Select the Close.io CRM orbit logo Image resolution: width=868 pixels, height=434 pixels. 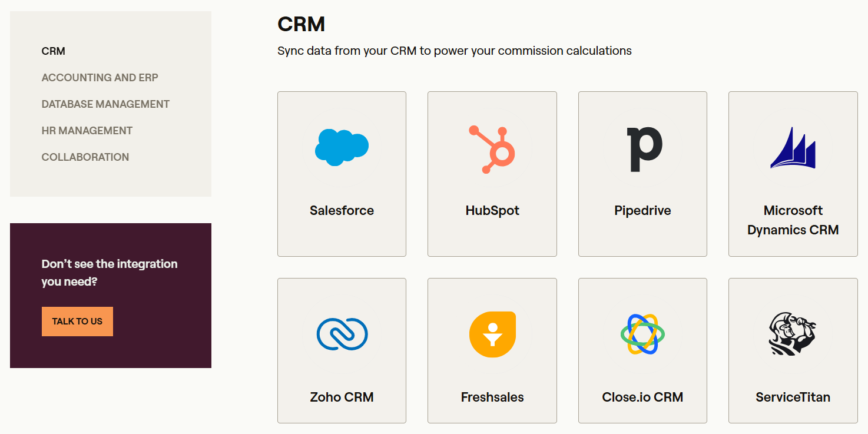[642, 334]
